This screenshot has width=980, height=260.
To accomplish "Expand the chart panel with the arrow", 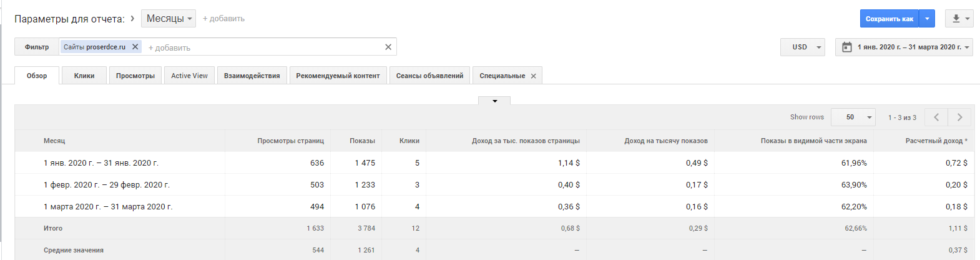I will 494,101.
